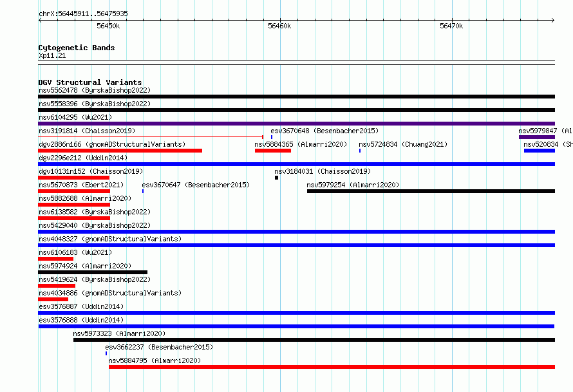Select the blue esv3662237 marker

tap(106, 353)
